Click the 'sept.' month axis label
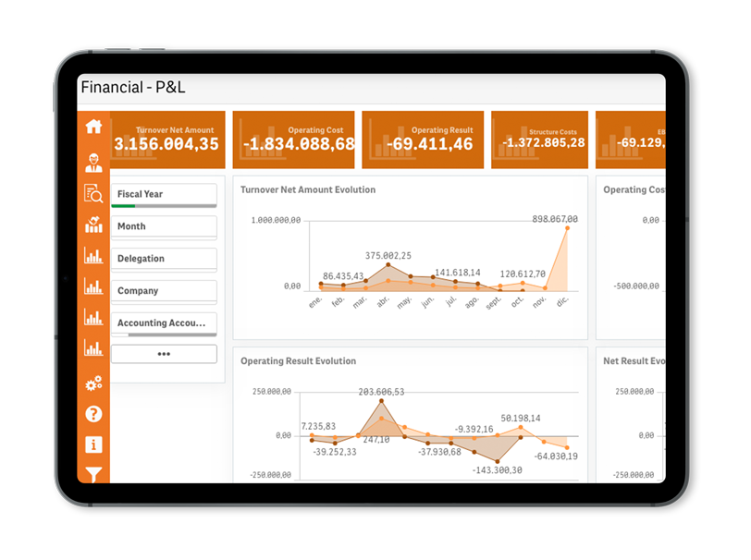 coord(493,302)
